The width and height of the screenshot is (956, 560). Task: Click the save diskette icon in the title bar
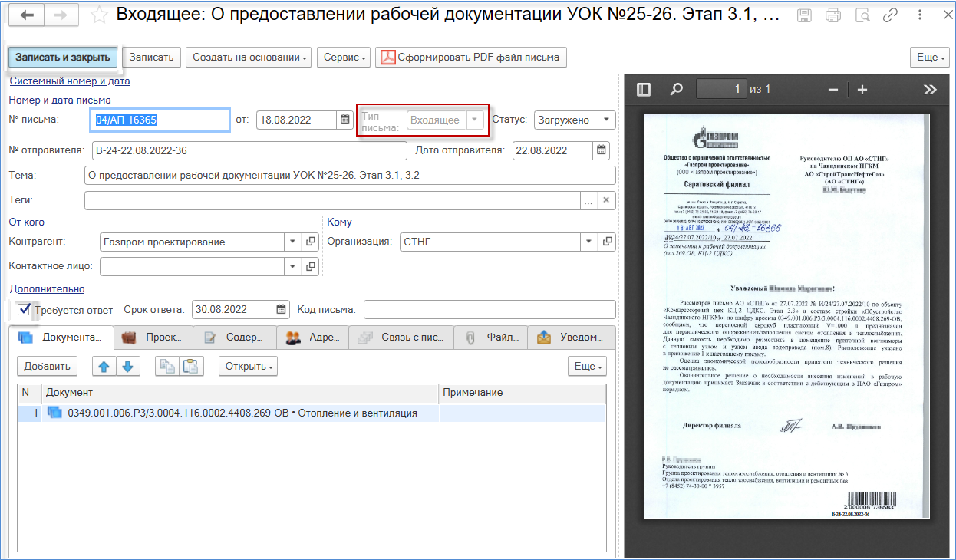point(804,15)
